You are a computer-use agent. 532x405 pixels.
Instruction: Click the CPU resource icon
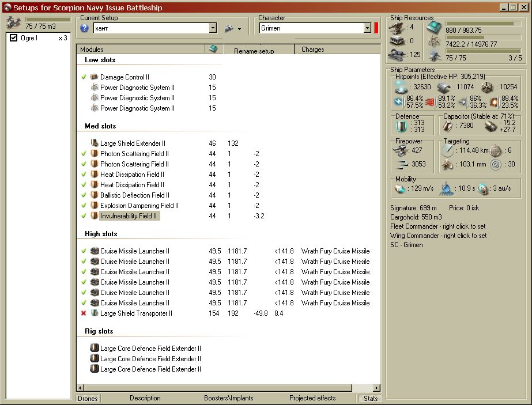[x=434, y=27]
